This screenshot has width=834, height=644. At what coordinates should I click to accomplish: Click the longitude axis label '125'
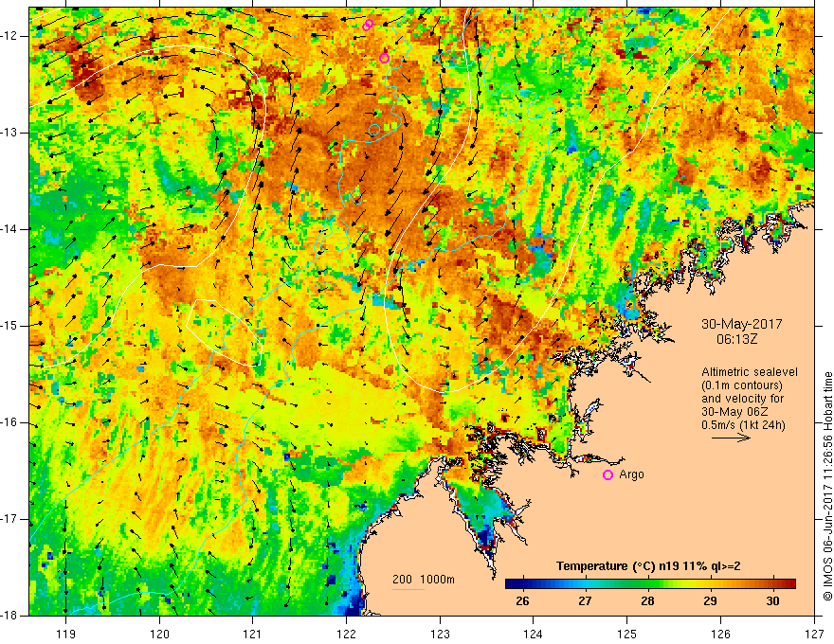pyautogui.click(x=627, y=634)
